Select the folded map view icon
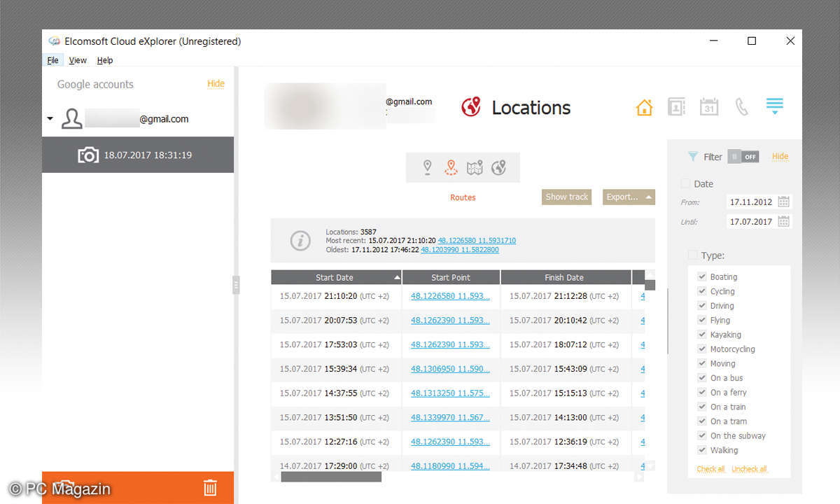The height and width of the screenshot is (504, 840). pos(475,168)
